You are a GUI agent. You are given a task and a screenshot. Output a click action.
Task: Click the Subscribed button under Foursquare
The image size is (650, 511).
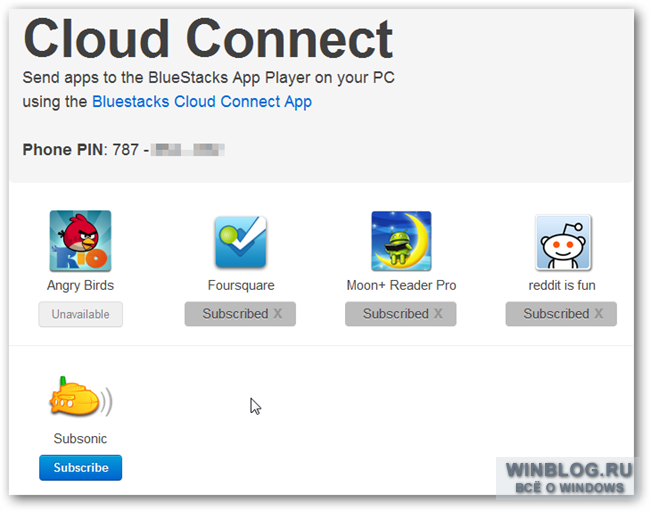(240, 314)
